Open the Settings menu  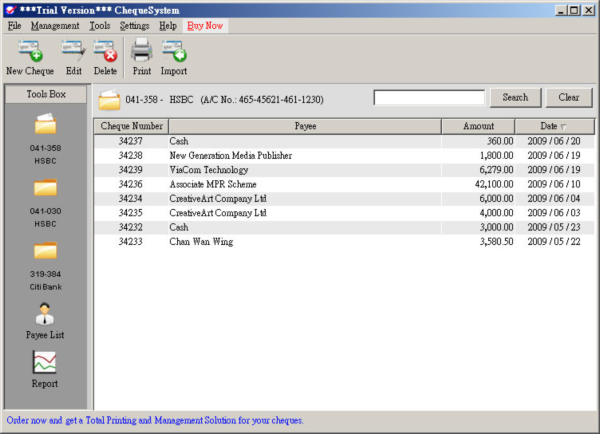tap(134, 24)
